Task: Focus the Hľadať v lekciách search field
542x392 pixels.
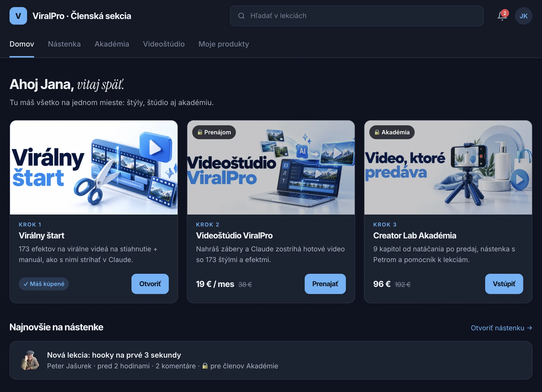Action: 357,16
